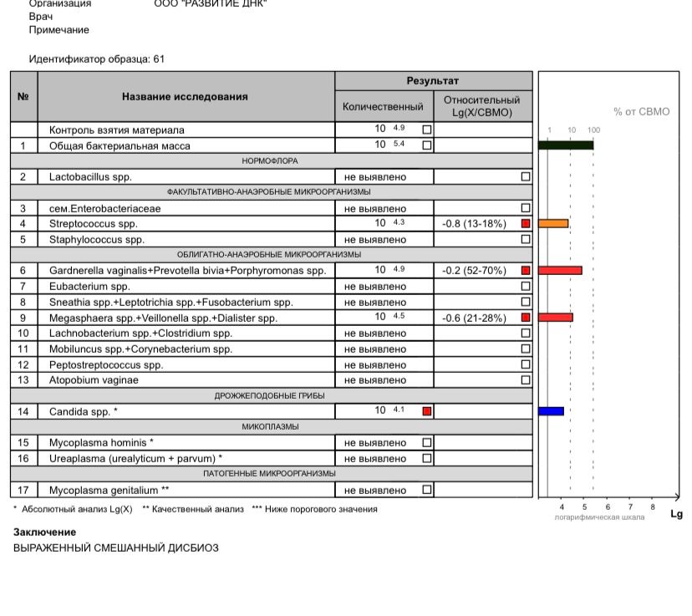Click the indicator box for Lachnobacterium spp. row
The width and height of the screenshot is (692, 616).
(x=526, y=333)
